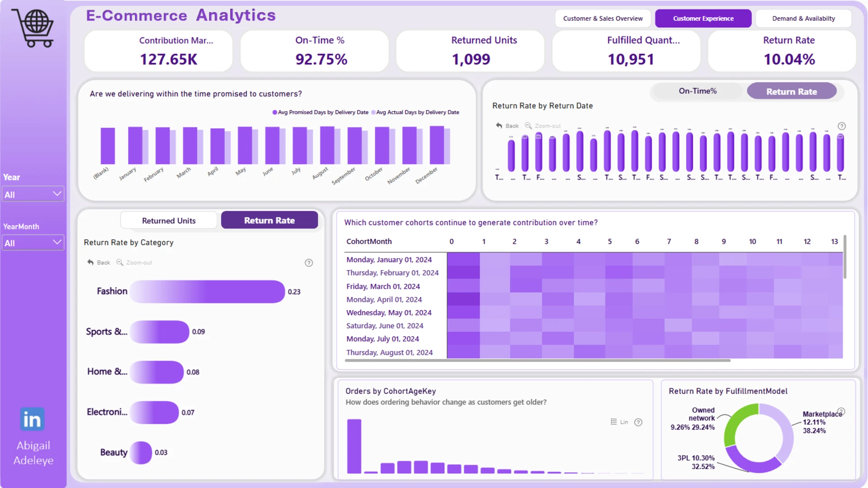Click the tallest bar in Orders by CohortAgeKey

(354, 446)
